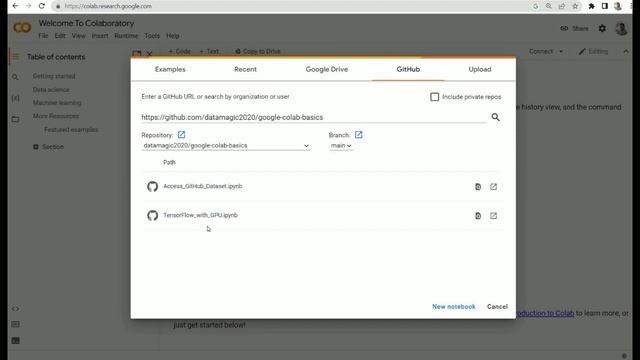
Task: Select the GitHub tab
Action: [408, 69]
